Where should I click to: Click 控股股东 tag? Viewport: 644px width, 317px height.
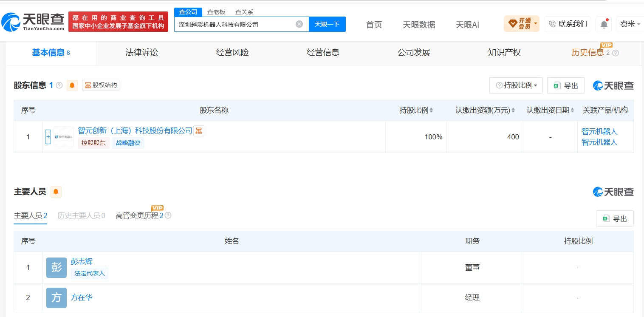pyautogui.click(x=93, y=143)
